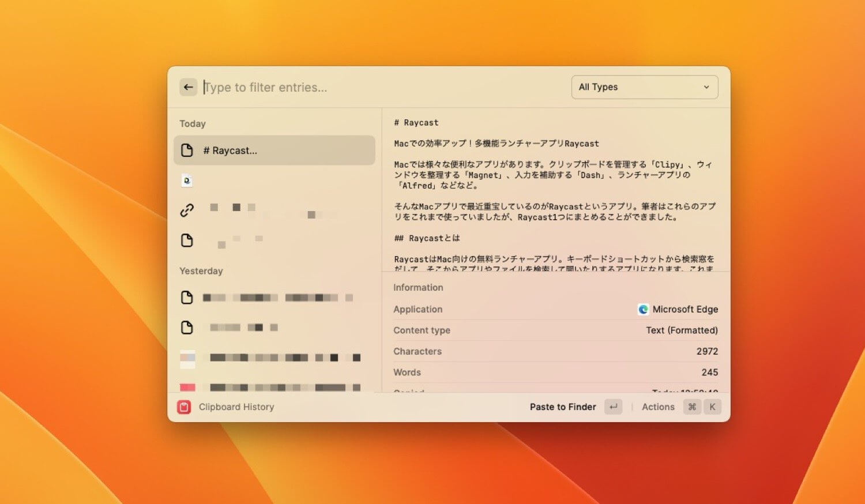Click the Content type row label
865x504 pixels.
[422, 330]
